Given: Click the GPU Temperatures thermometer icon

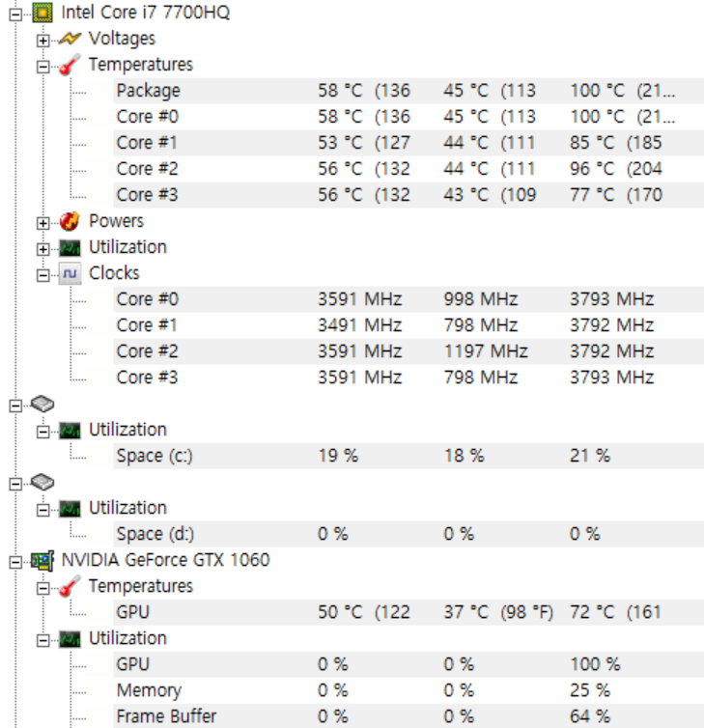Looking at the screenshot, I should click(x=70, y=586).
